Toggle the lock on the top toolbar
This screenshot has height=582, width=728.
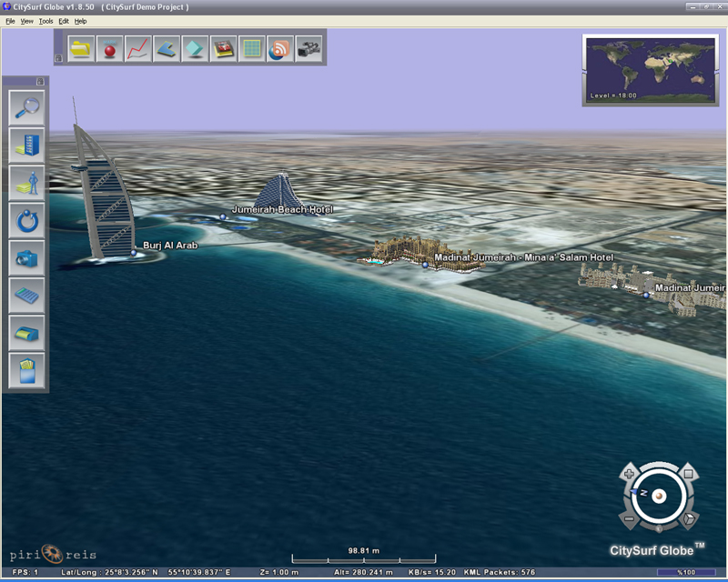pos(58,58)
